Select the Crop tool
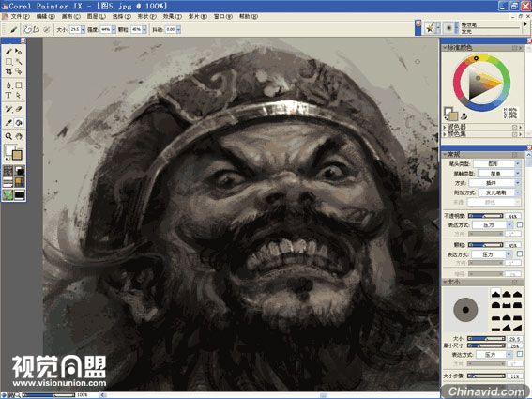 coord(8,71)
